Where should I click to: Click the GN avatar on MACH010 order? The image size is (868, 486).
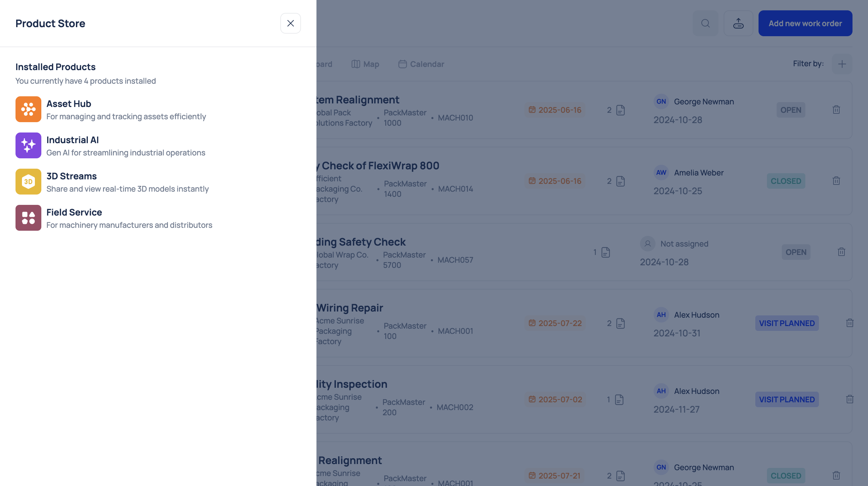point(661,101)
